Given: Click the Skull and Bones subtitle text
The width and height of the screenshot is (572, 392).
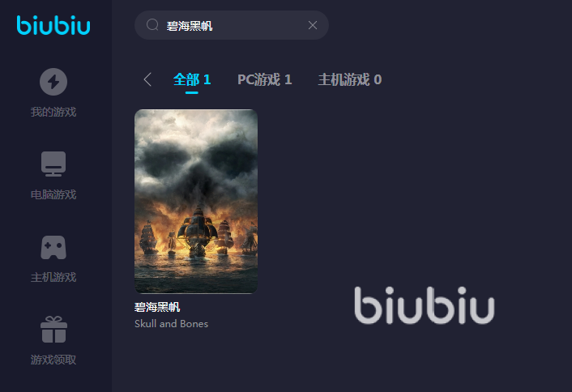Looking at the screenshot, I should coord(172,324).
